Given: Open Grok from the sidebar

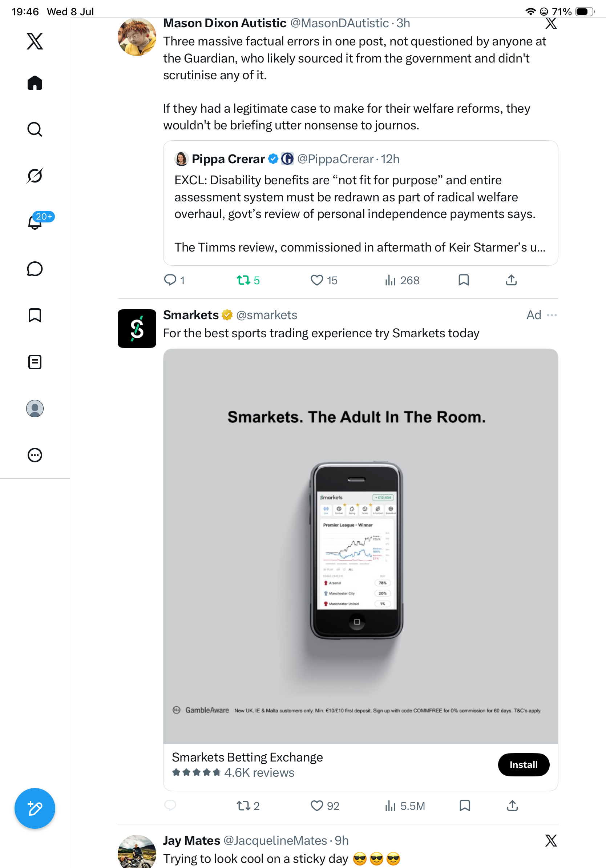Looking at the screenshot, I should 35,176.
